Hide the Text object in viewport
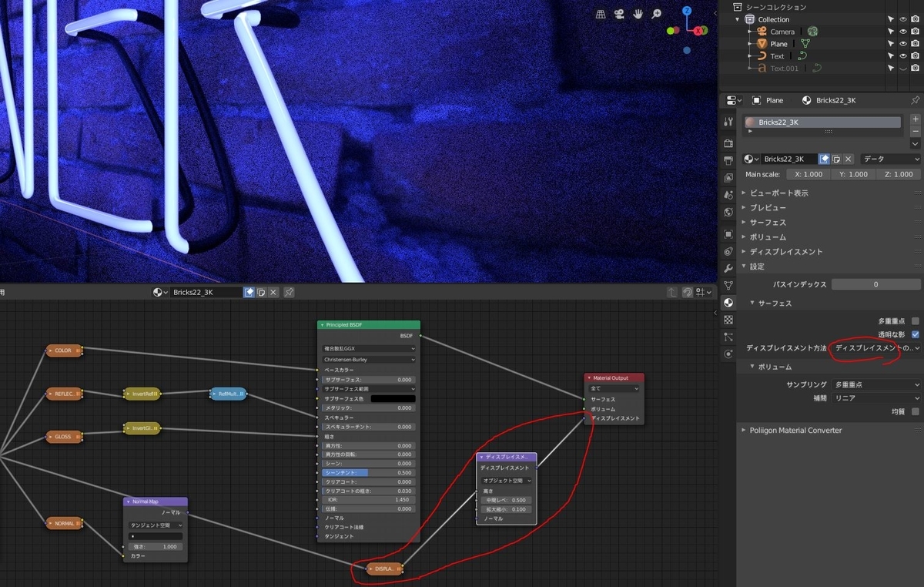The height and width of the screenshot is (587, 924). click(x=903, y=56)
